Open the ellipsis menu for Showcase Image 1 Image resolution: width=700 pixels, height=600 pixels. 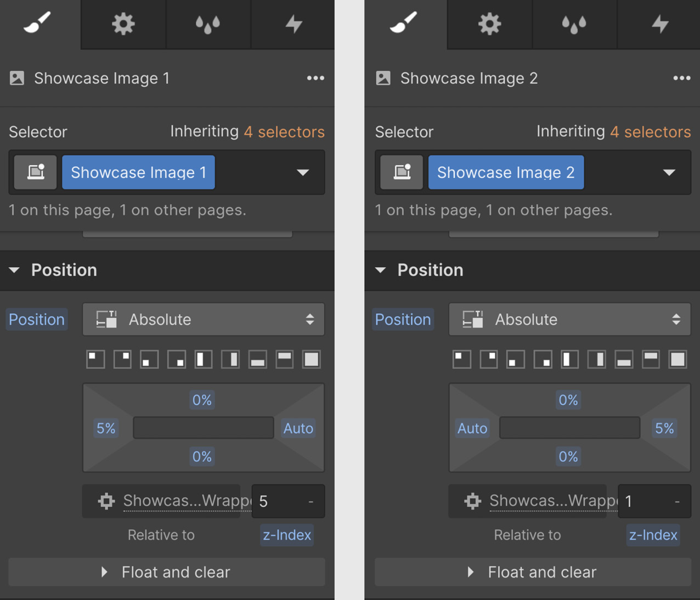[315, 78]
